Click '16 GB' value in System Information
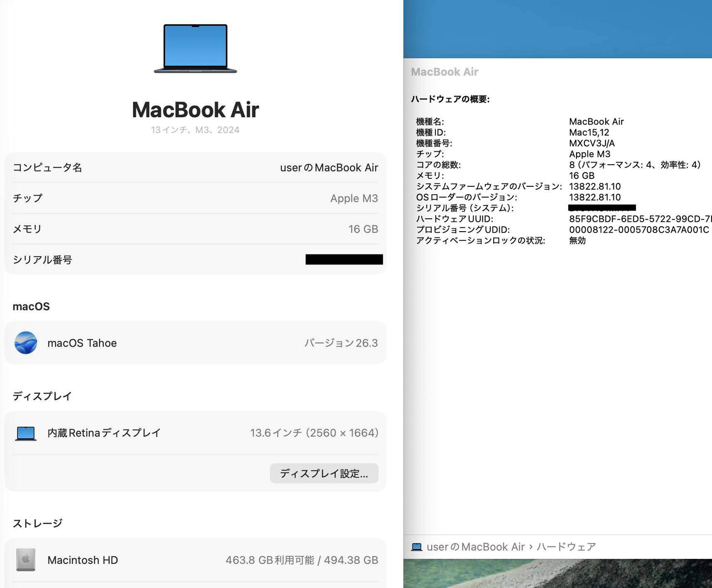The width and height of the screenshot is (712, 588). (582, 175)
